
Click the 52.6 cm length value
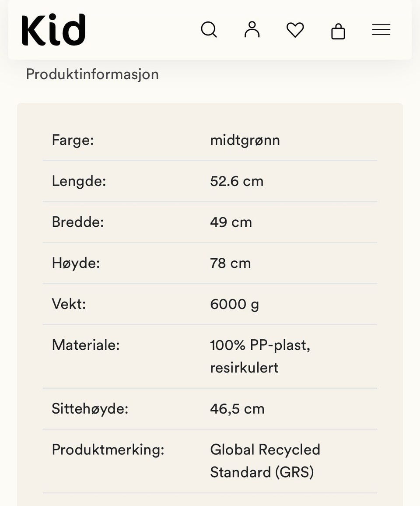click(x=237, y=181)
